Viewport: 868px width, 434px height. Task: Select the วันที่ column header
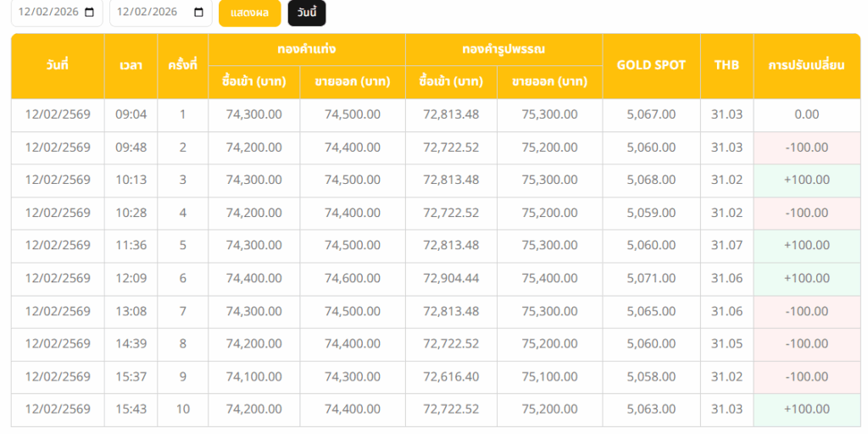[x=58, y=66]
